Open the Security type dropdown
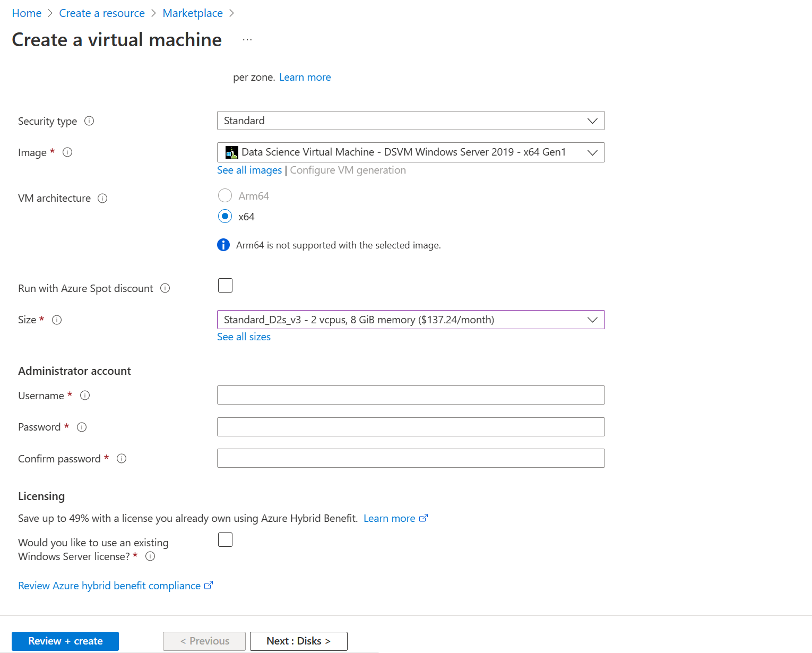 click(411, 121)
